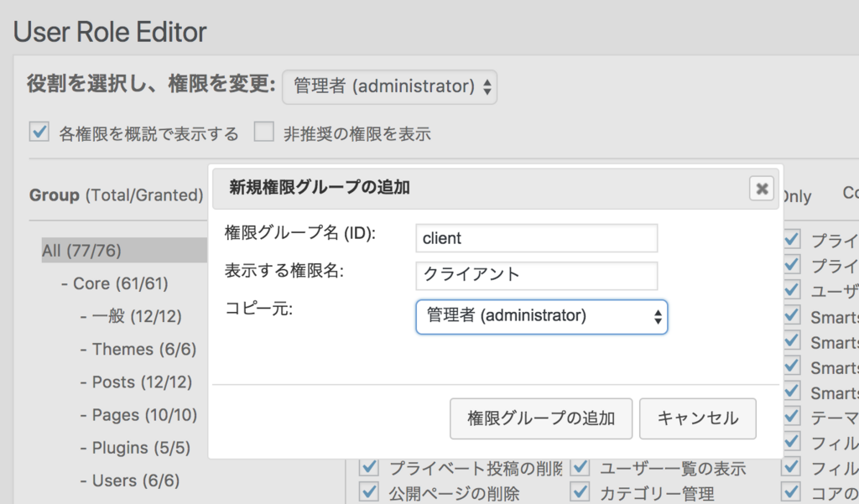Enable the 非推奨の権限を表示 checkbox
This screenshot has width=859, height=504.
click(264, 132)
